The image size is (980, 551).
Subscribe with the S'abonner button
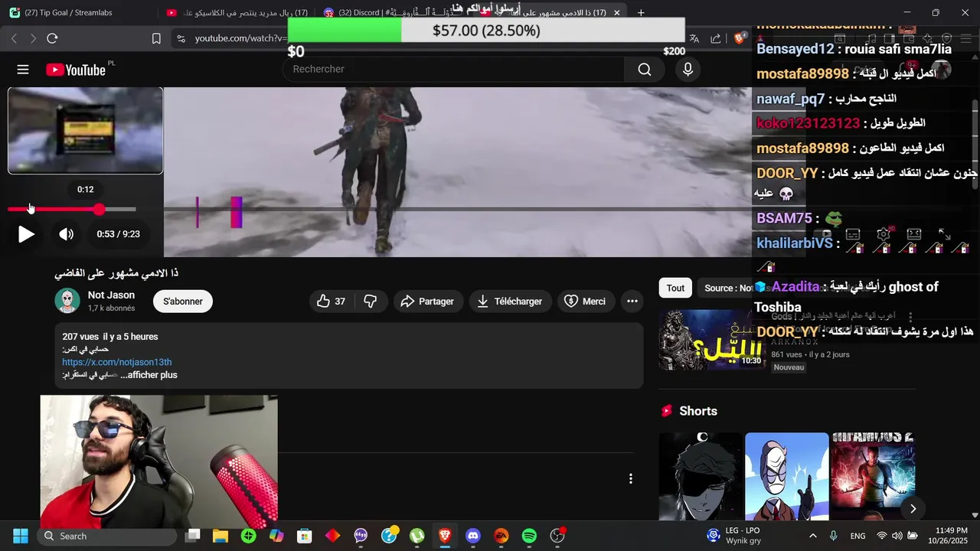click(183, 302)
